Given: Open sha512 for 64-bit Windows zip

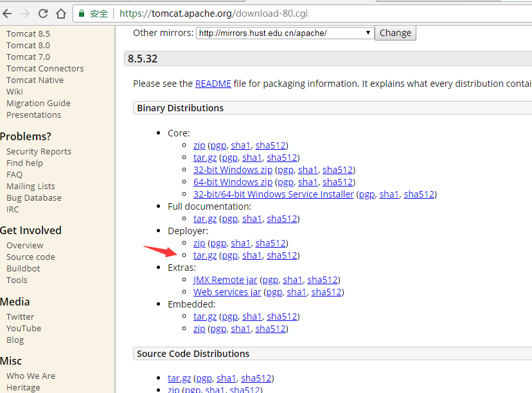Looking at the screenshot, I should click(x=337, y=182).
